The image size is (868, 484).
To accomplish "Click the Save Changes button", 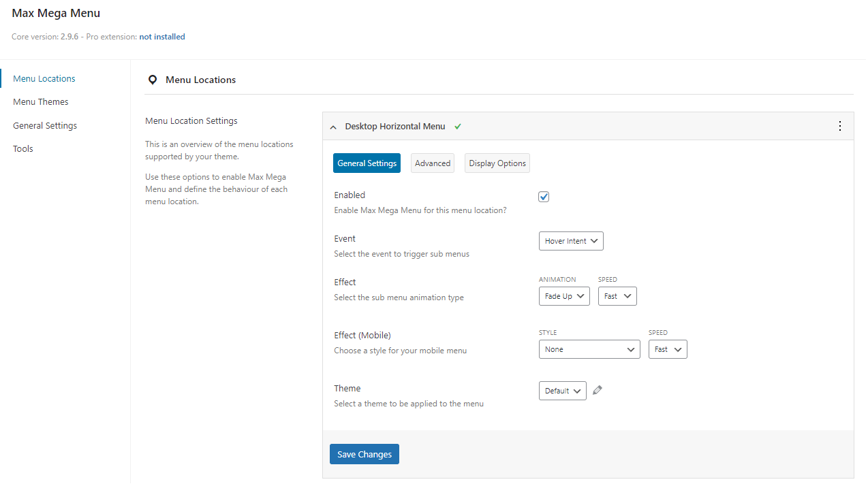I will 364,454.
